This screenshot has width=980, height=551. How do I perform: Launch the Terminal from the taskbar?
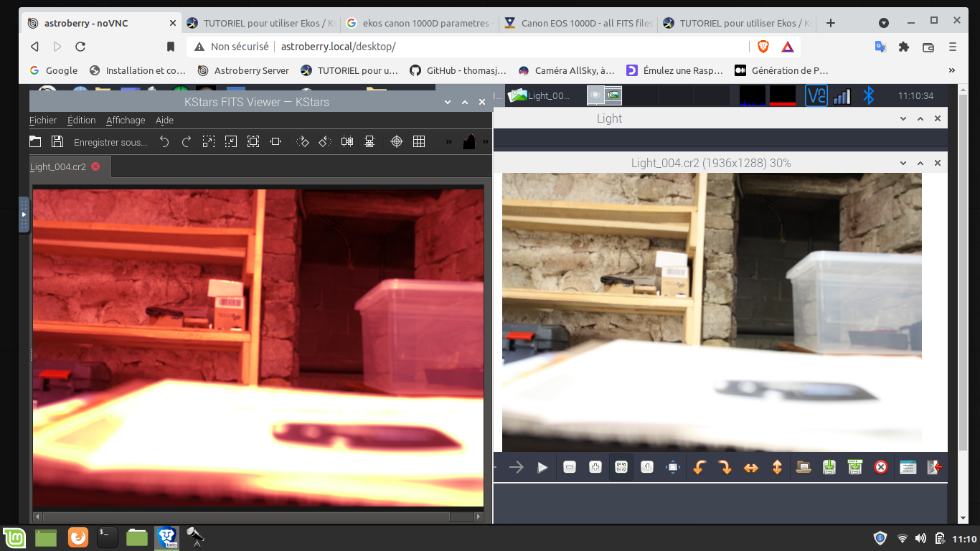point(107,537)
